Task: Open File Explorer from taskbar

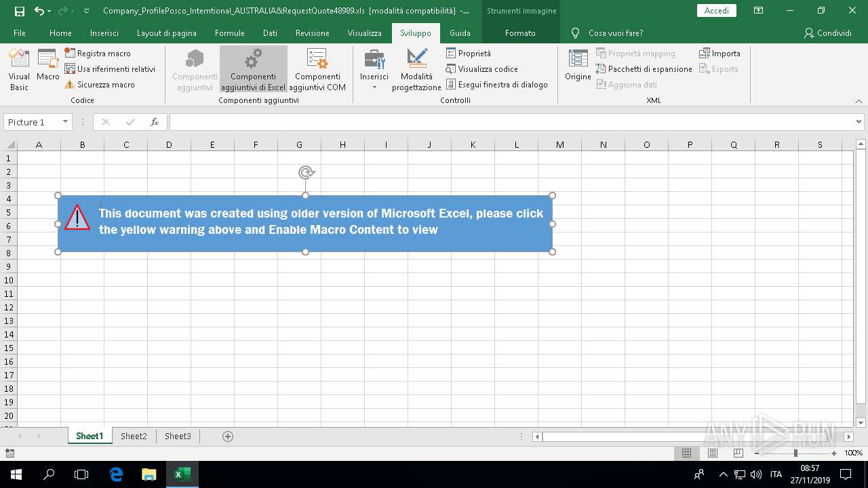Action: tap(149, 474)
